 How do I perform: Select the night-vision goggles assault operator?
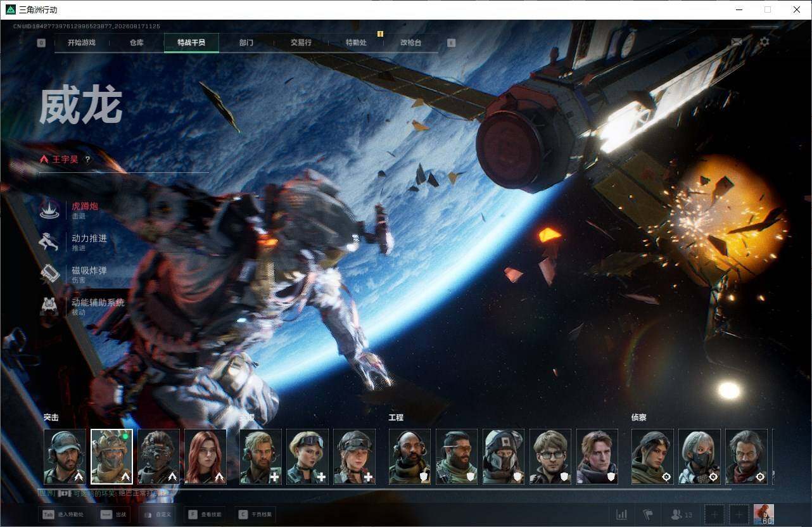coord(158,457)
